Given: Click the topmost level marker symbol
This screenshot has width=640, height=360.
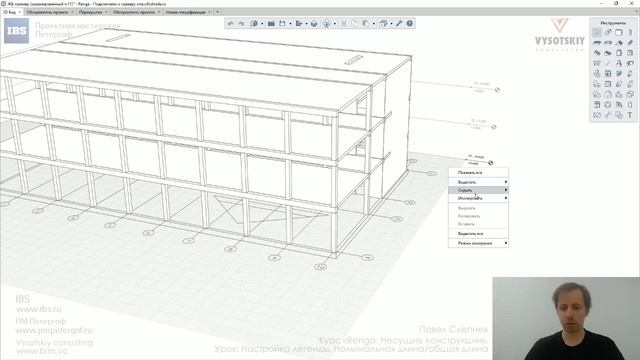Looking at the screenshot, I should click(x=497, y=90).
